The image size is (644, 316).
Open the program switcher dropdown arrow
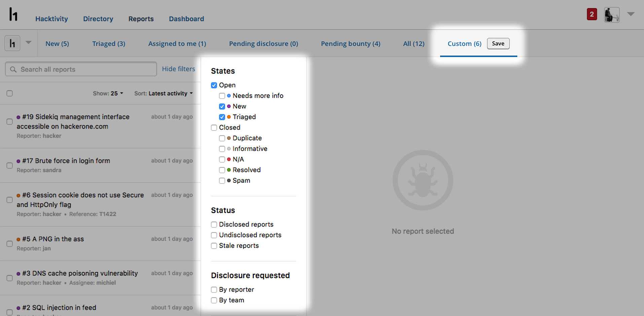[29, 43]
